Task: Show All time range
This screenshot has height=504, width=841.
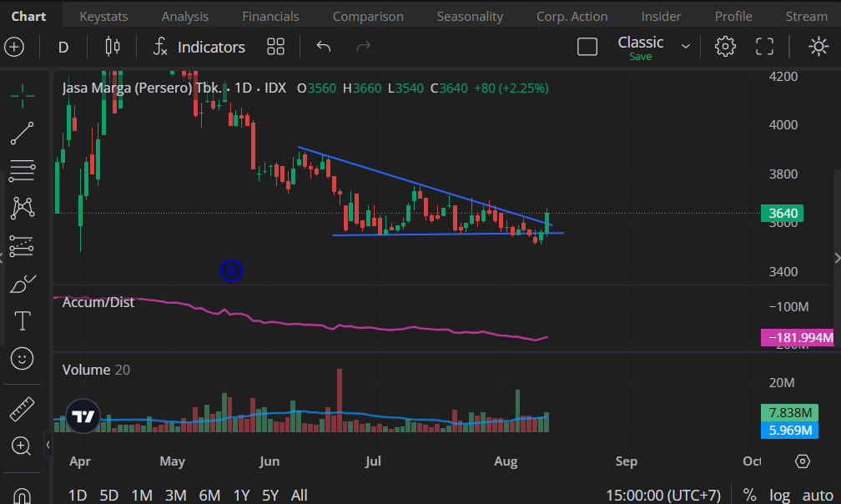Action: 299,495
